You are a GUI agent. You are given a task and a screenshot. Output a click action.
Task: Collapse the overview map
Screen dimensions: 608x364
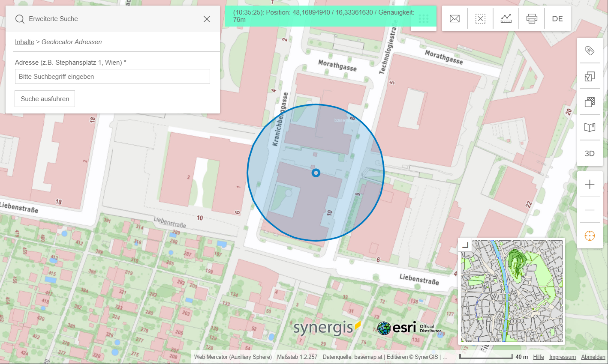466,245
